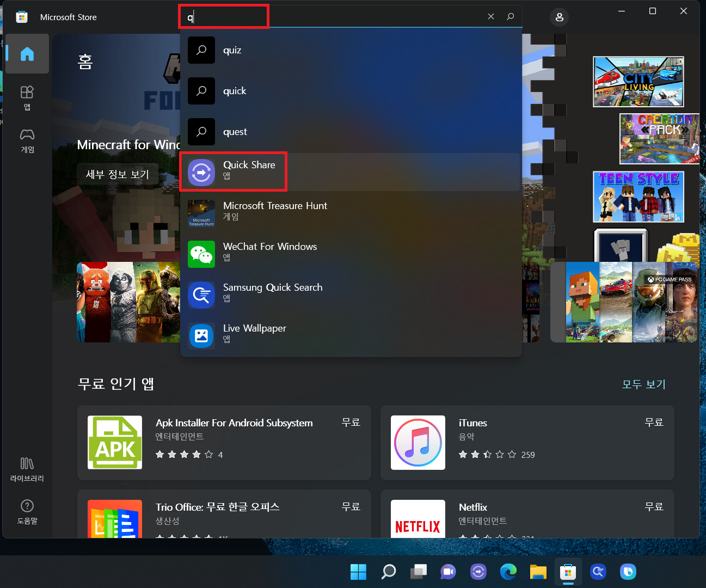The height and width of the screenshot is (588, 706).
Task: Click the APK installer app icon
Action: [115, 443]
